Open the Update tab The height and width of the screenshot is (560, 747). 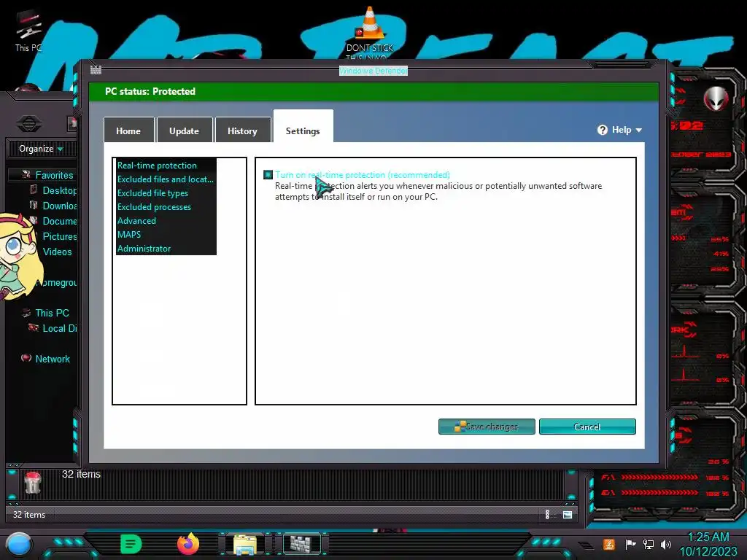point(184,131)
